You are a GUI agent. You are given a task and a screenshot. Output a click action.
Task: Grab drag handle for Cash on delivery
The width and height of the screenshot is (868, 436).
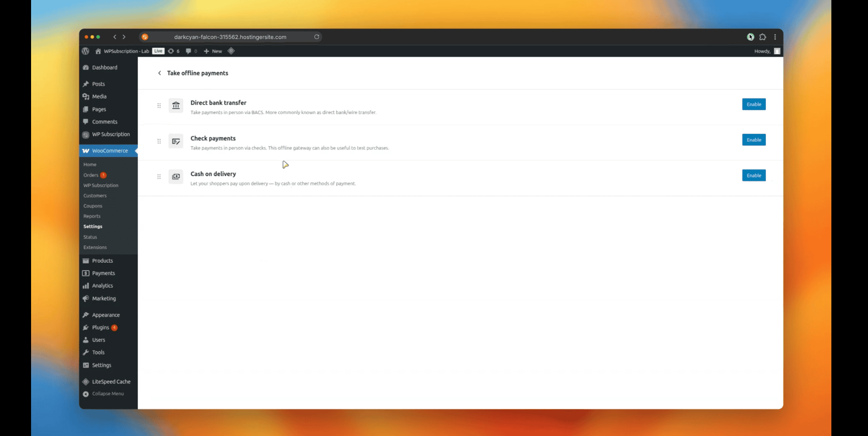tap(159, 177)
